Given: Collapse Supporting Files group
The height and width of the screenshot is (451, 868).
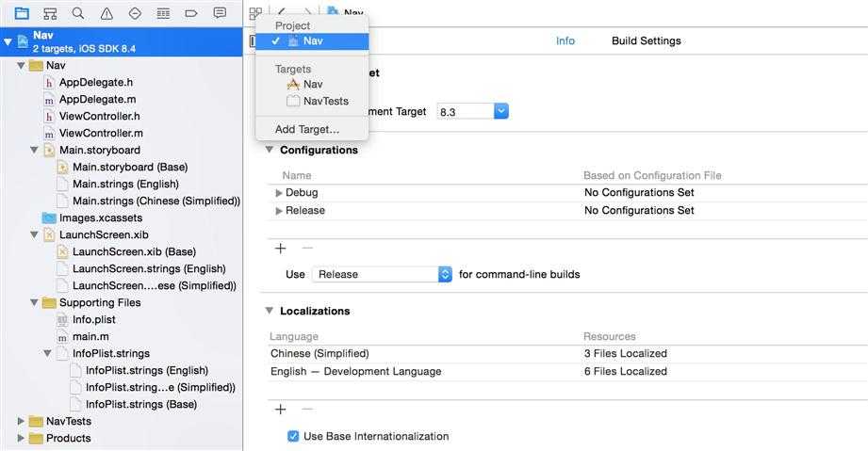Looking at the screenshot, I should 34,302.
